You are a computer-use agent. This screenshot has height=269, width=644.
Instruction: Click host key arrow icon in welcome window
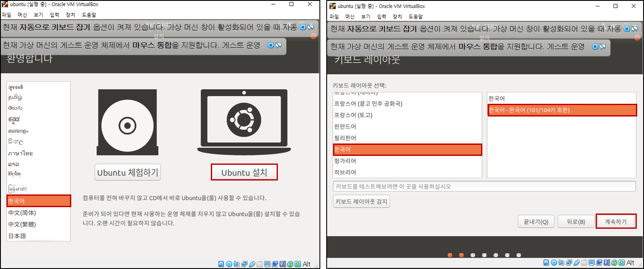tap(298, 264)
